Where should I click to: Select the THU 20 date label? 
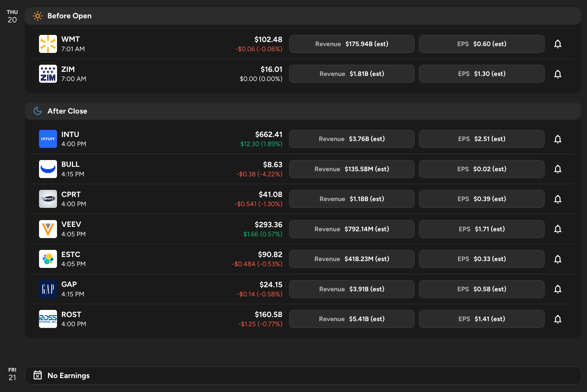(x=12, y=16)
